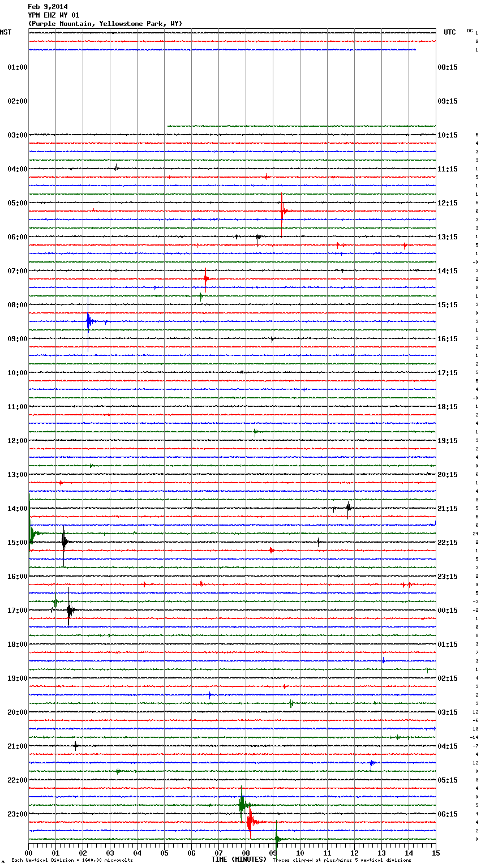Click the "TIME (MINUTES)" axis title
The width and height of the screenshot is (481, 868).
point(239,860)
